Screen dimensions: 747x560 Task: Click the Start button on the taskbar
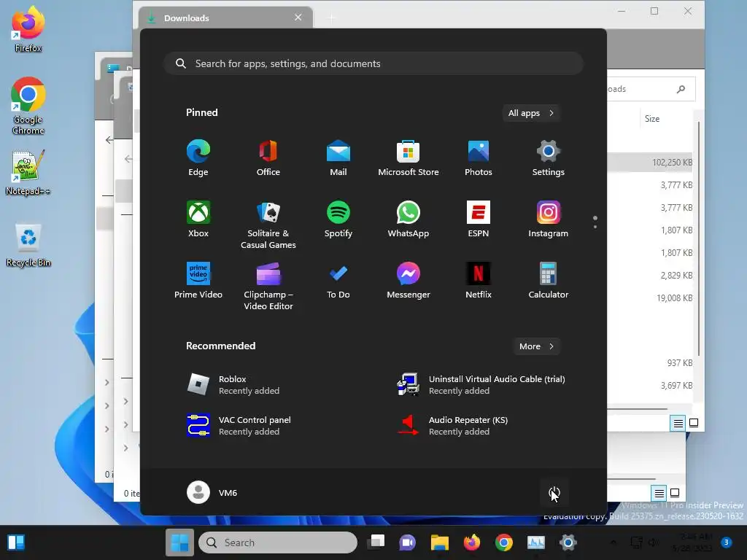[179, 542]
